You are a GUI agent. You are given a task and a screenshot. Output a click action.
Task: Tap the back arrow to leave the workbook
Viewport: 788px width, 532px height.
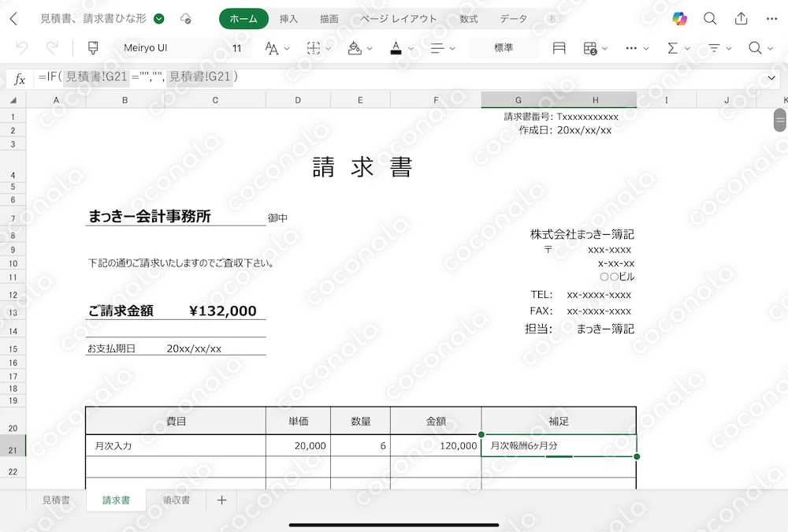(13, 19)
